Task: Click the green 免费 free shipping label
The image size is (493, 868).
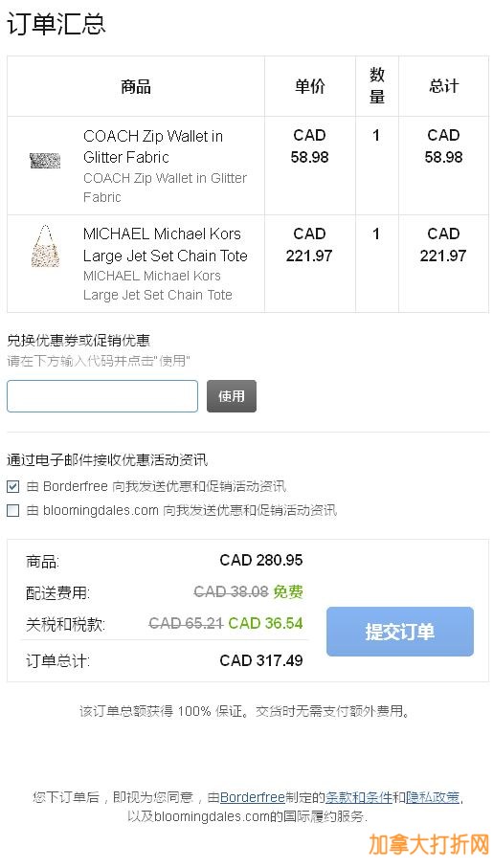Action: 288,591
